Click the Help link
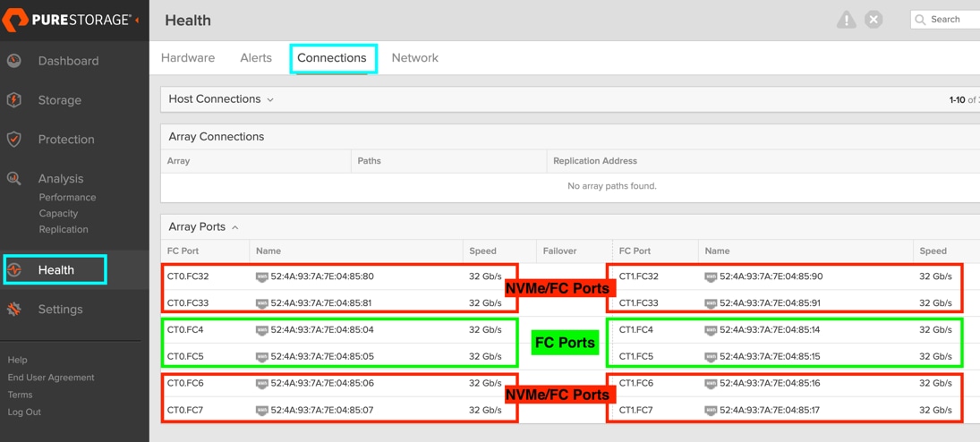 click(18, 360)
